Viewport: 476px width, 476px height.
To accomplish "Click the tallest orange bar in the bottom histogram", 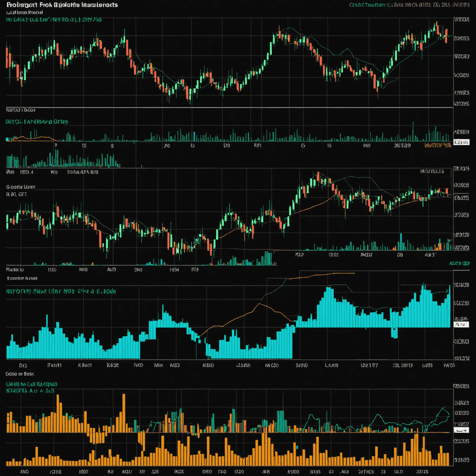I will click(x=124, y=413).
